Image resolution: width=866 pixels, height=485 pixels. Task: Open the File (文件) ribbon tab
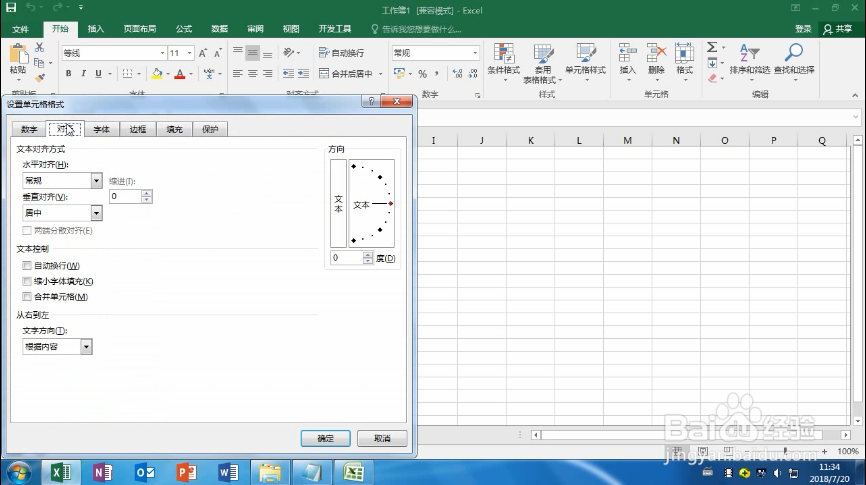[20, 29]
